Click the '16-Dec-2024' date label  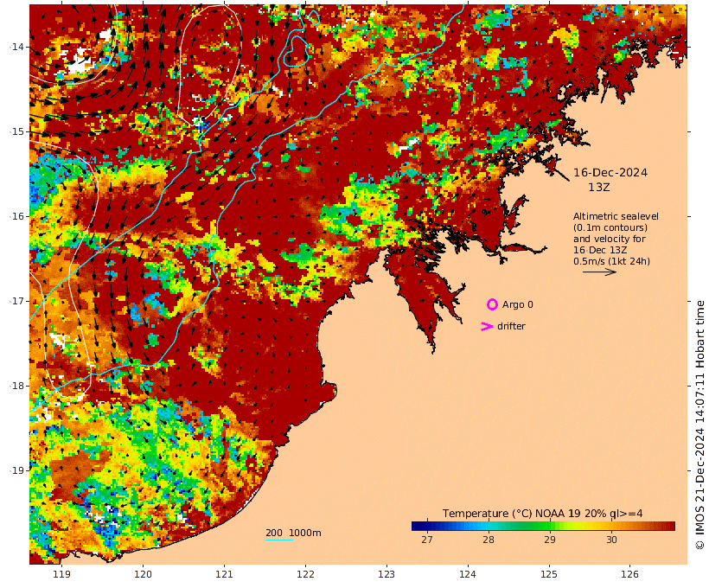coord(610,173)
